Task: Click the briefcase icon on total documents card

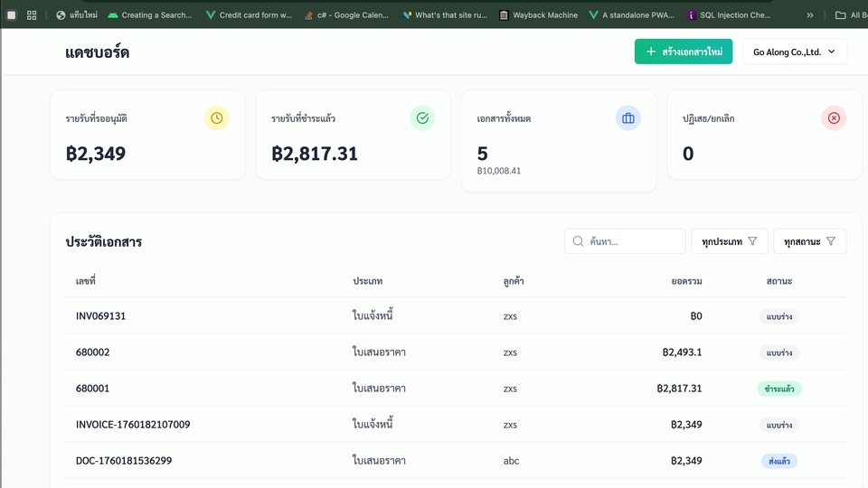Action: 628,118
